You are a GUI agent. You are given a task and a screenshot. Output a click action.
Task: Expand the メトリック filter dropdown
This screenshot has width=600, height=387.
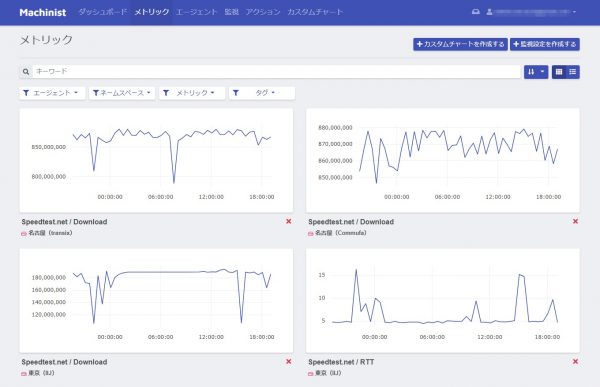(x=192, y=93)
